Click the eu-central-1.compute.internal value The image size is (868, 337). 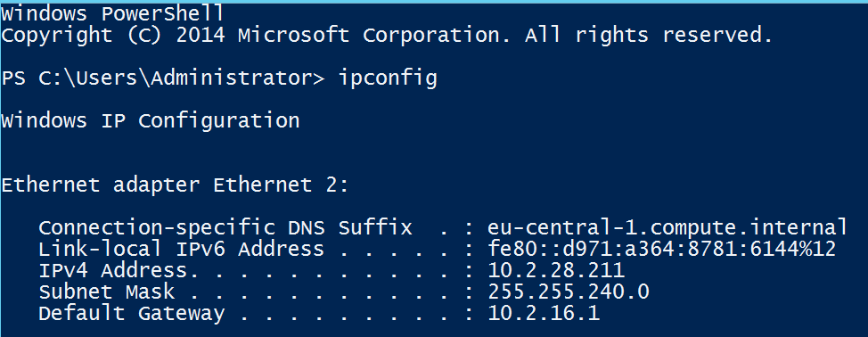tap(667, 227)
